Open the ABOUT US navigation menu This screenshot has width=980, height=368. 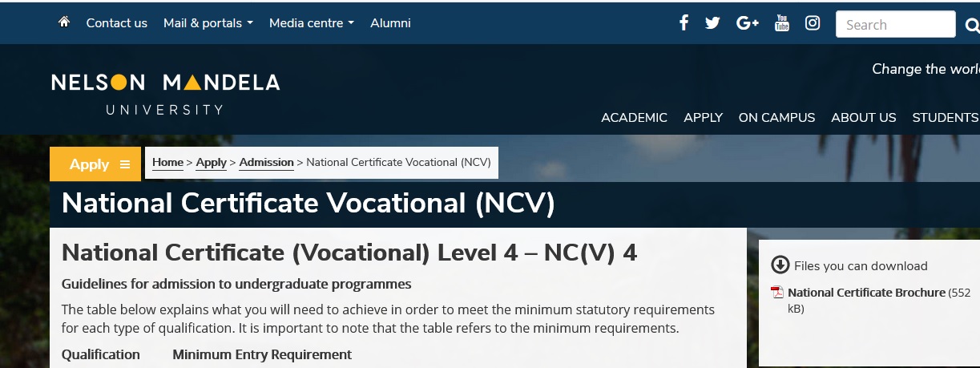863,118
